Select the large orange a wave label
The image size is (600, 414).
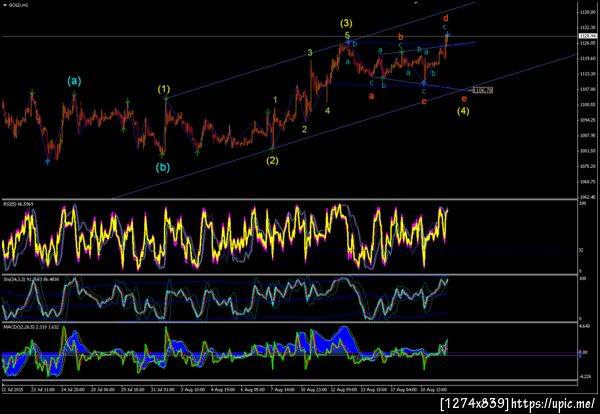[371, 96]
